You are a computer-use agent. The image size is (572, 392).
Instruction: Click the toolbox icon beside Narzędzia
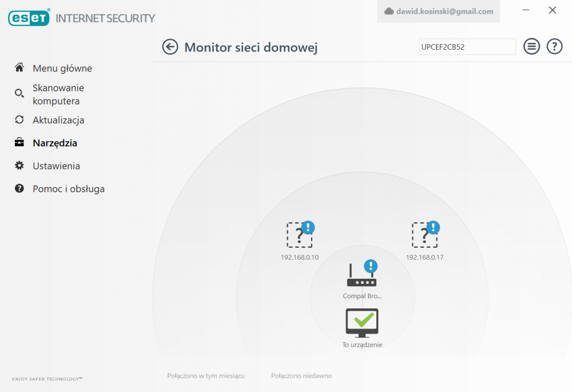point(19,142)
